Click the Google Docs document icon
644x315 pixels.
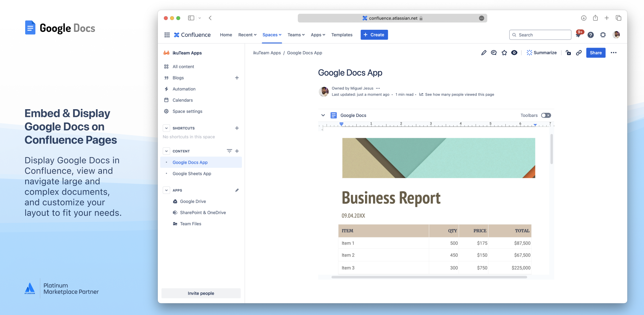click(x=334, y=115)
